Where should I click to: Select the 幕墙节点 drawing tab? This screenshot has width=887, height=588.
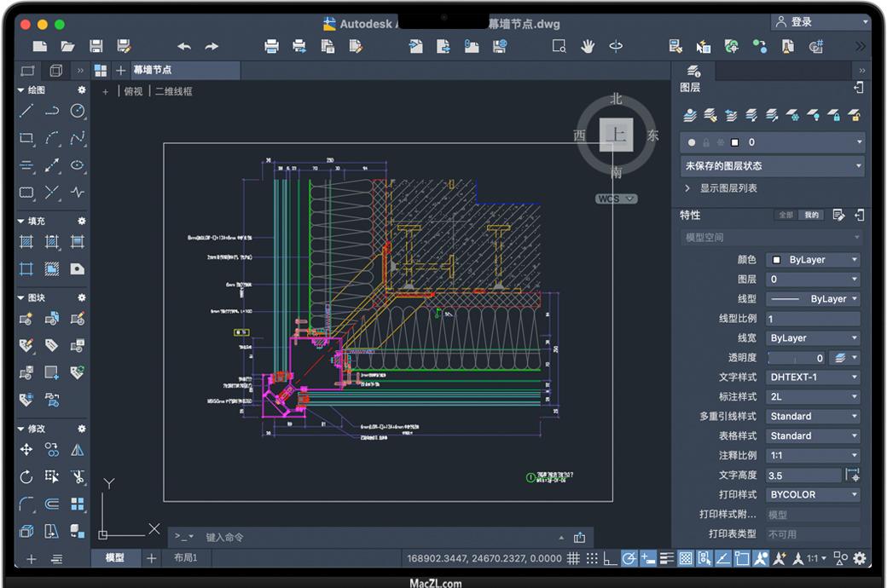152,70
